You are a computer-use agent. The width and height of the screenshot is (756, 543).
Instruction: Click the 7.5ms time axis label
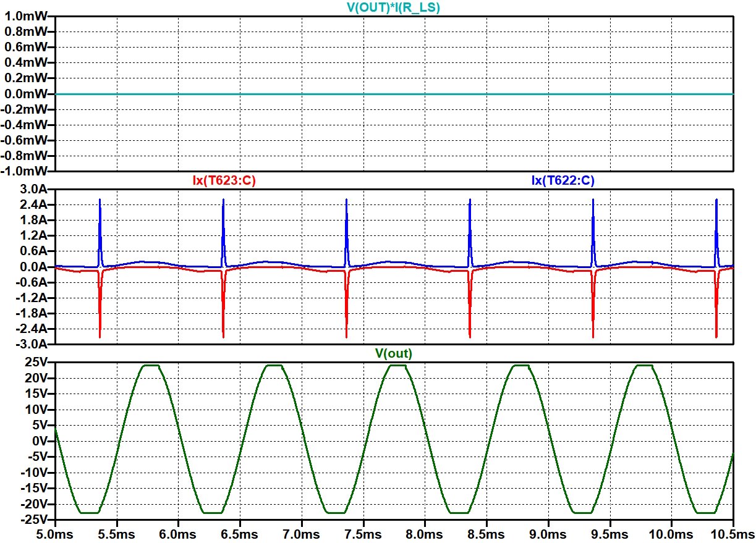click(363, 533)
